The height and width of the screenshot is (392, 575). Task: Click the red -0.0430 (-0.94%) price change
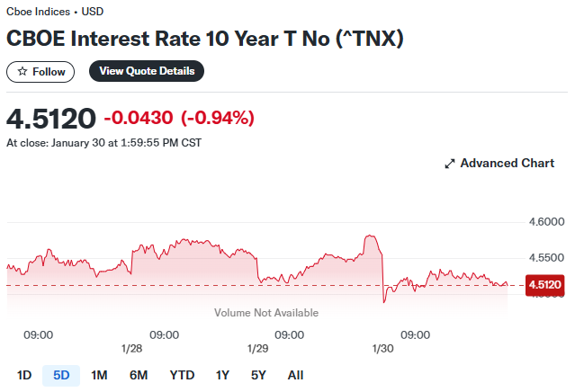179,118
